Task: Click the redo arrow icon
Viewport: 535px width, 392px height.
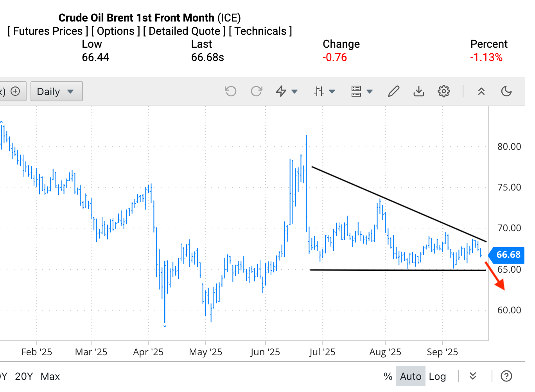Action: pos(256,92)
